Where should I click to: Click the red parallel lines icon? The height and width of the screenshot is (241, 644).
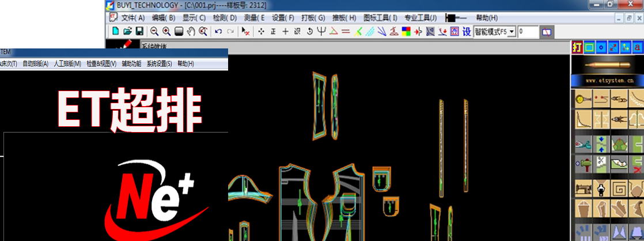click(346, 31)
